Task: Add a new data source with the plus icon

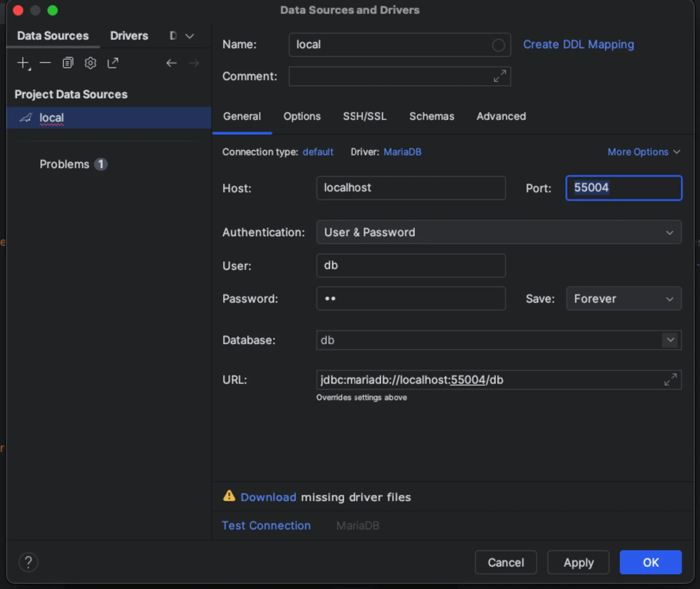Action: (x=23, y=63)
